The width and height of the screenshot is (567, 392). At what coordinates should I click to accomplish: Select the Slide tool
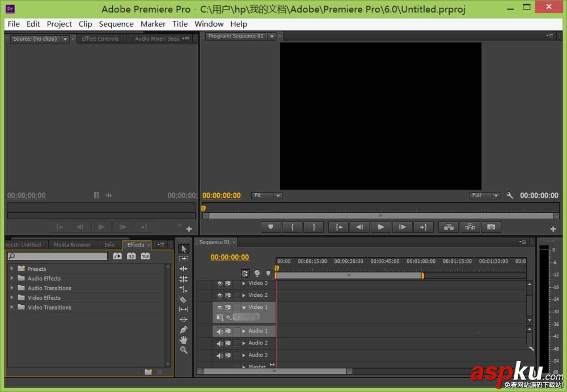coord(184,319)
